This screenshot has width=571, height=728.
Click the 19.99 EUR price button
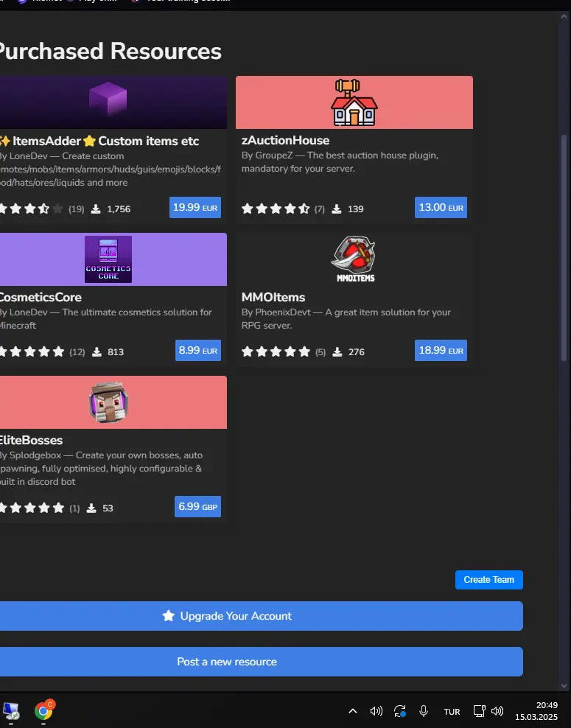pyautogui.click(x=195, y=208)
